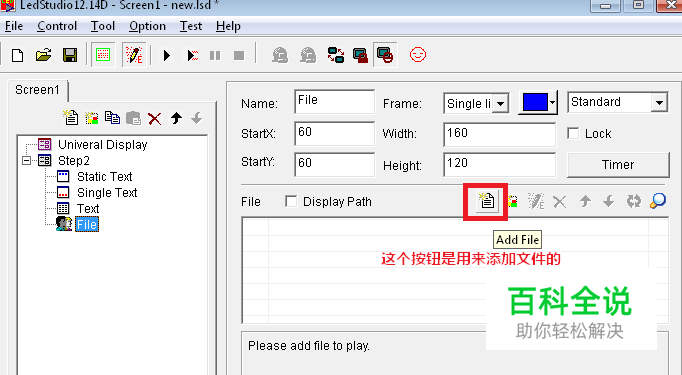Screen dimensions: 682x375
Task: Move selected item down in tree toolbar
Action: point(197,118)
